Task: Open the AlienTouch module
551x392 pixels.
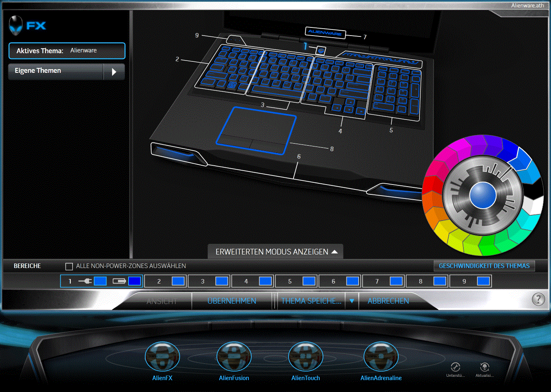Action: click(305, 356)
